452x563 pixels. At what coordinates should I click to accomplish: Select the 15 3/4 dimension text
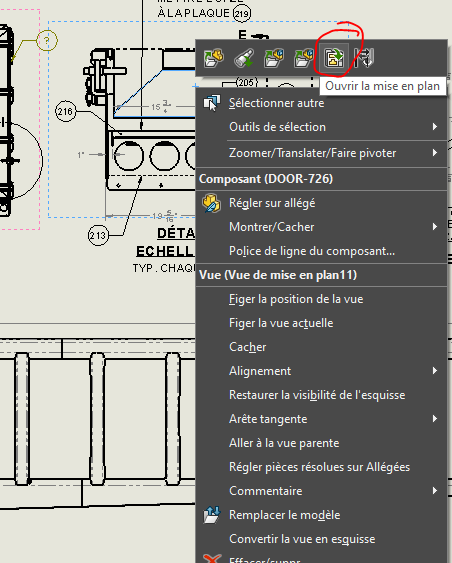click(160, 107)
